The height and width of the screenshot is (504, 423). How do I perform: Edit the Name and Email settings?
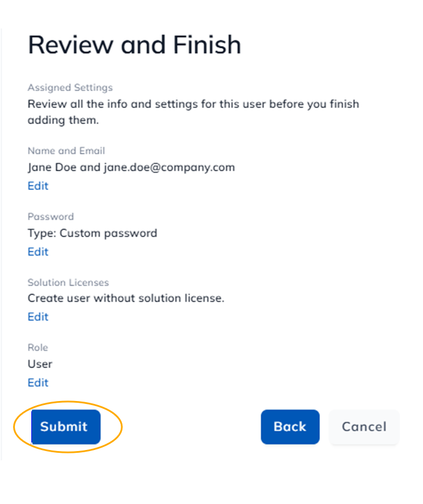(x=38, y=186)
